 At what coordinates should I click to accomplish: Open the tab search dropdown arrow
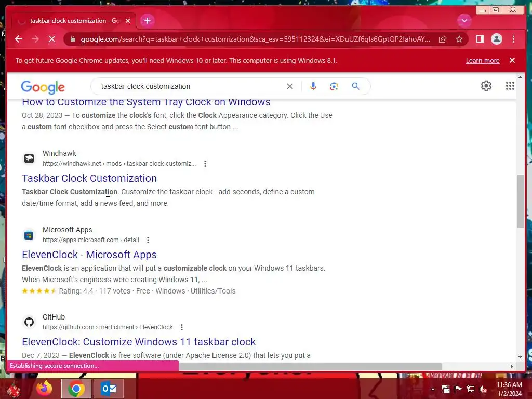coord(464,21)
